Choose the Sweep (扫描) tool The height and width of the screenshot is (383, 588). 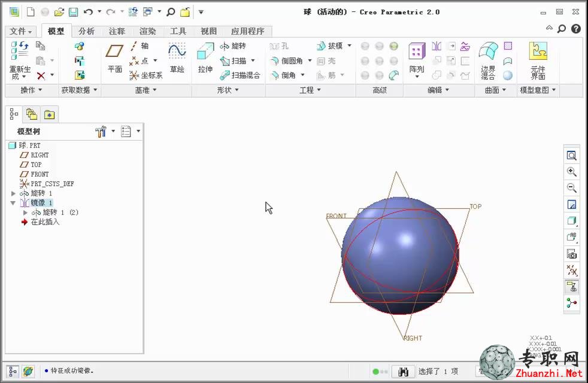coord(234,60)
